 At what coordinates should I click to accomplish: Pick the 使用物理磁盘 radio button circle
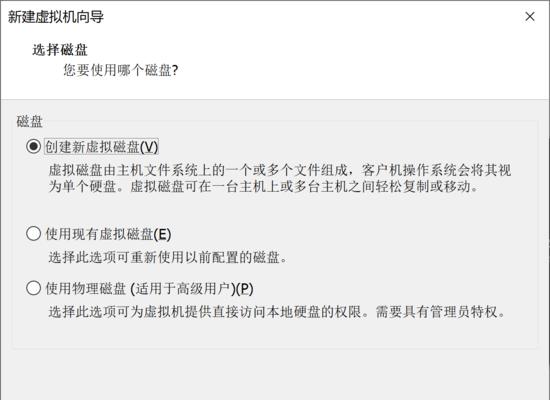point(33,288)
